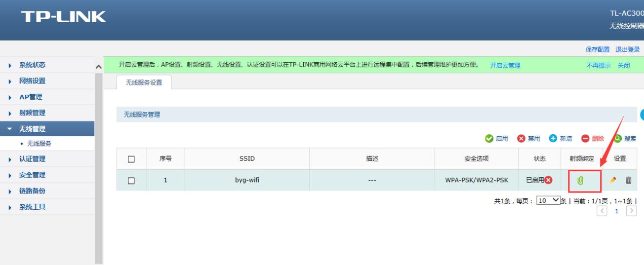This screenshot has width=644, height=265.
Task: Click the byg-wifi SSID cell
Action: point(247,180)
